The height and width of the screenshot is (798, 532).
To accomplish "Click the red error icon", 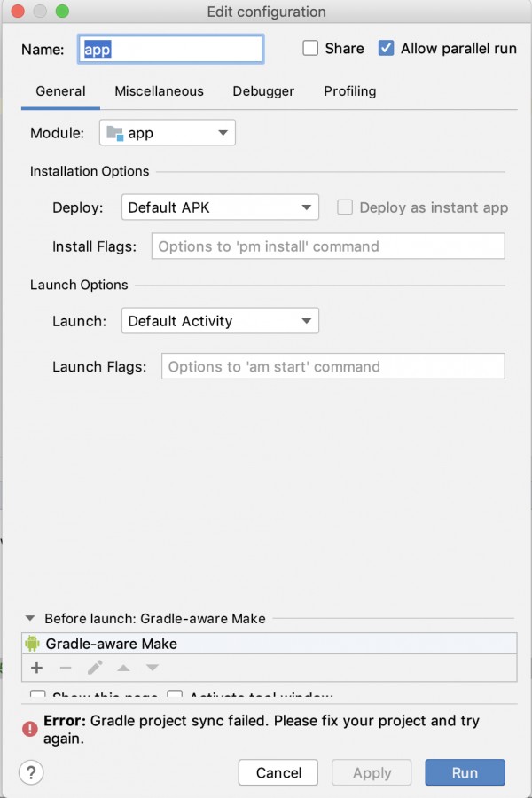I will tap(30, 729).
